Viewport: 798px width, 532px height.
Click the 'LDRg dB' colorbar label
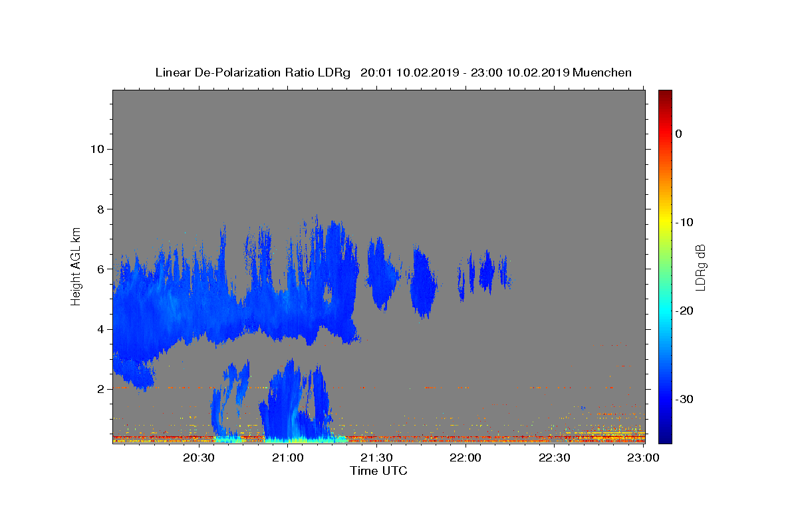pos(700,267)
